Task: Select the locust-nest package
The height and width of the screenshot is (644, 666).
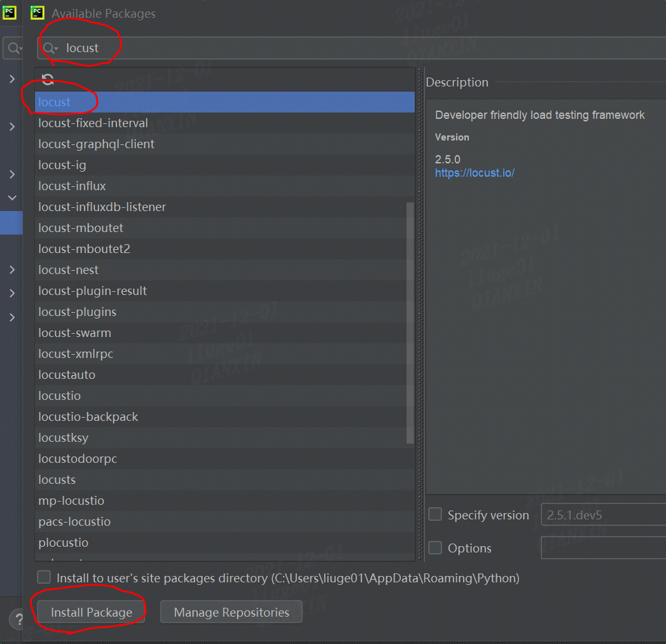Action: 225,270
